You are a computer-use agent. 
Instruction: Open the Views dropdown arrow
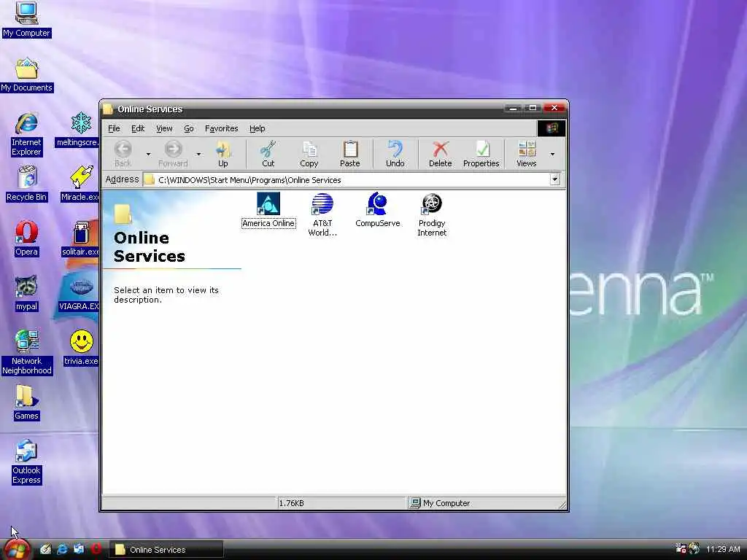553,155
